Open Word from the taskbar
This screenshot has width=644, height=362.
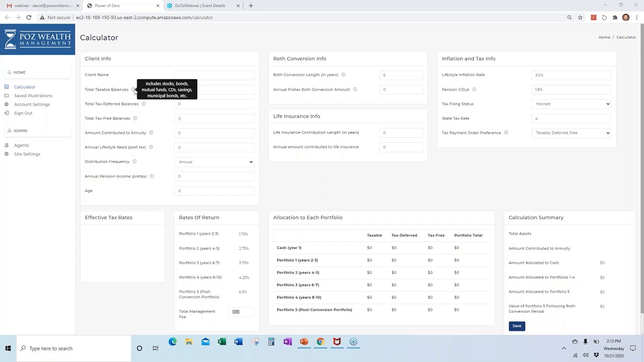[238, 342]
